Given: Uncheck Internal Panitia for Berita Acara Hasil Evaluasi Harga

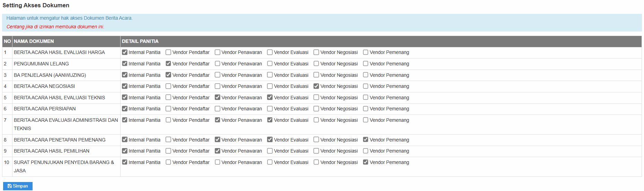Looking at the screenshot, I should 125,52.
